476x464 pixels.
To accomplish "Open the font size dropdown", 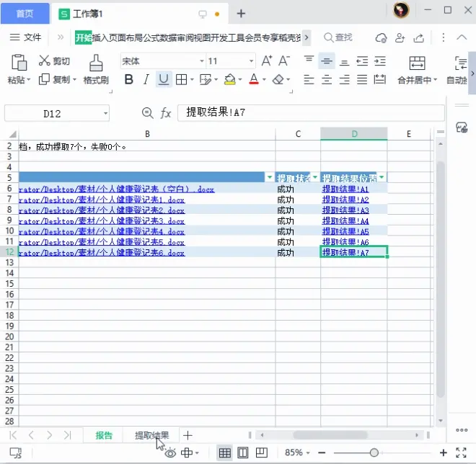I will (252, 61).
